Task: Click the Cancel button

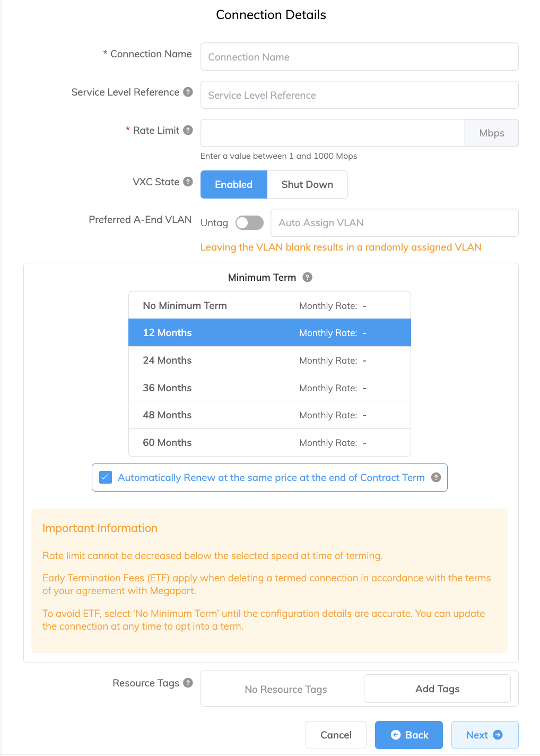Action: pyautogui.click(x=336, y=735)
